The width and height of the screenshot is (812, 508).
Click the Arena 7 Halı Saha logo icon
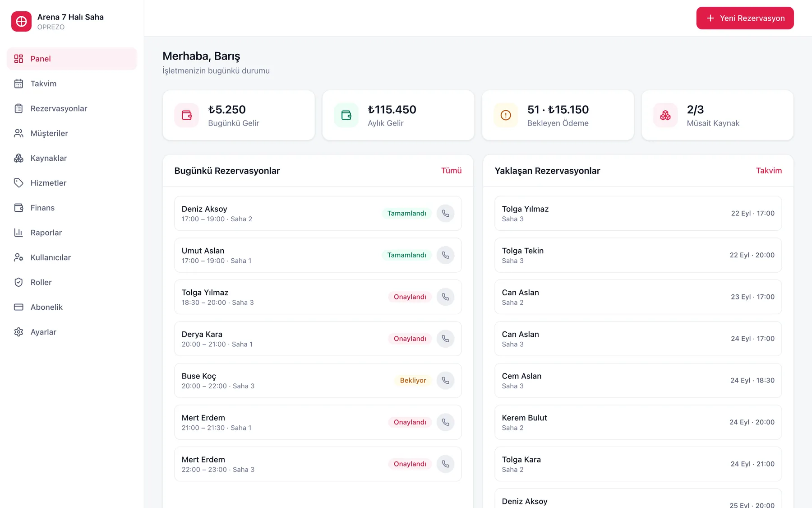pos(21,21)
